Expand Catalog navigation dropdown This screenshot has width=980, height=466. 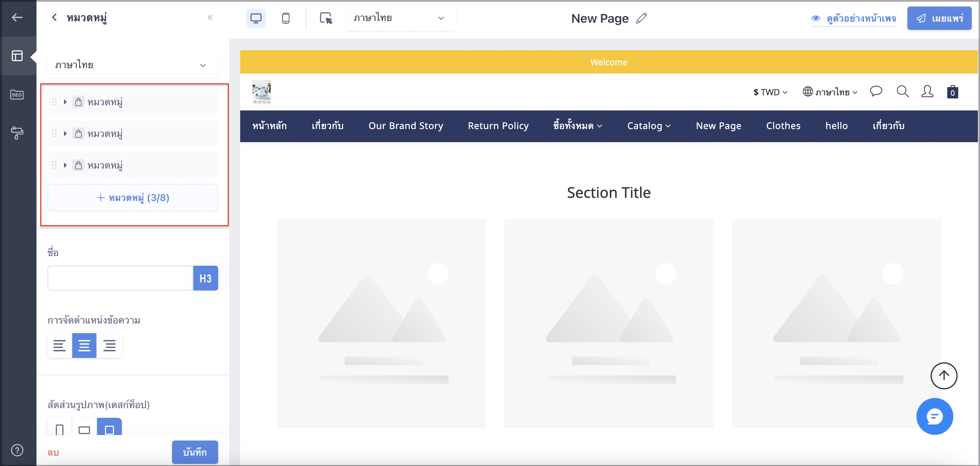coord(649,126)
